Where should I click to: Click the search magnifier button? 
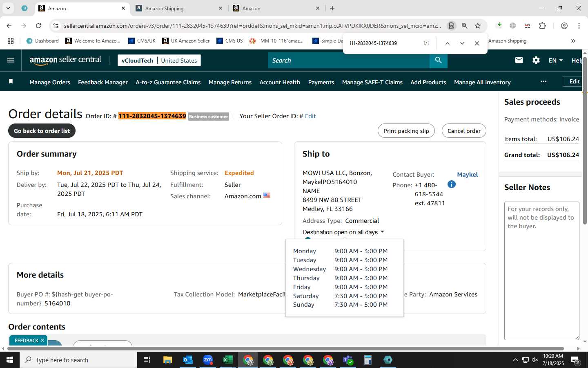pyautogui.click(x=438, y=60)
